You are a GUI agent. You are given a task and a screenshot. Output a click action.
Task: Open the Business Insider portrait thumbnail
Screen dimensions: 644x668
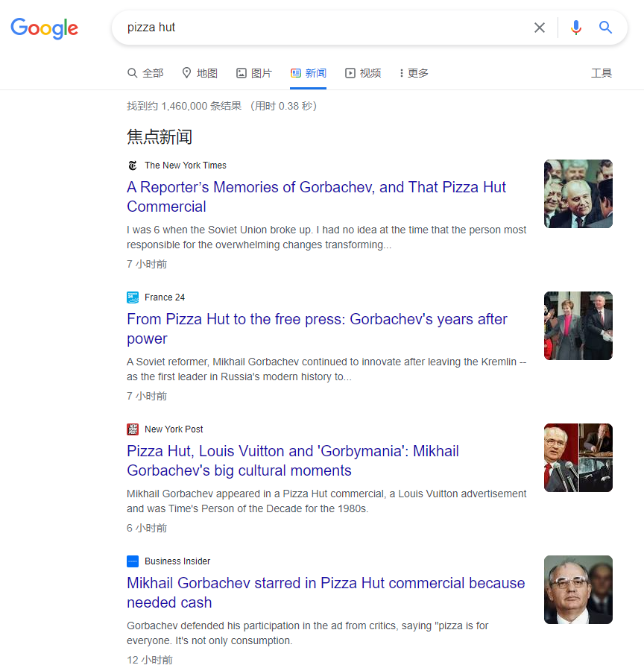pos(578,590)
